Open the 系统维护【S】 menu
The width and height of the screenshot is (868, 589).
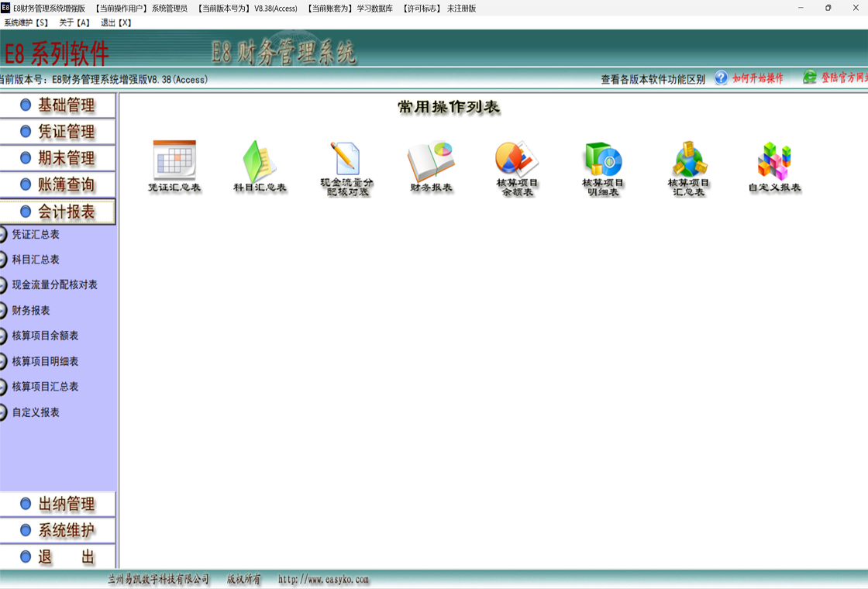coord(26,22)
